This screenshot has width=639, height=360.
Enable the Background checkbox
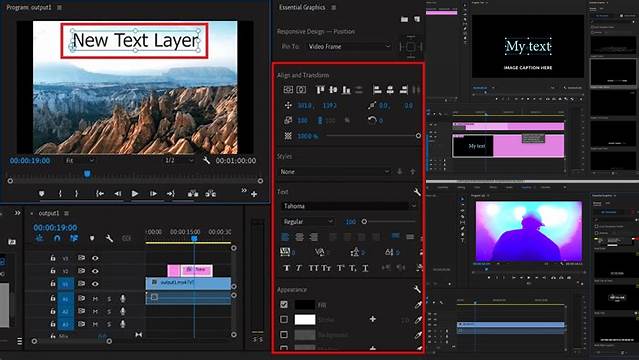pos(284,334)
